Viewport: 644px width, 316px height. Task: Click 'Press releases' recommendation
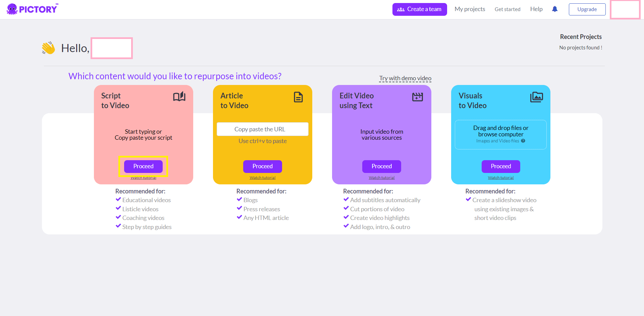262,209
